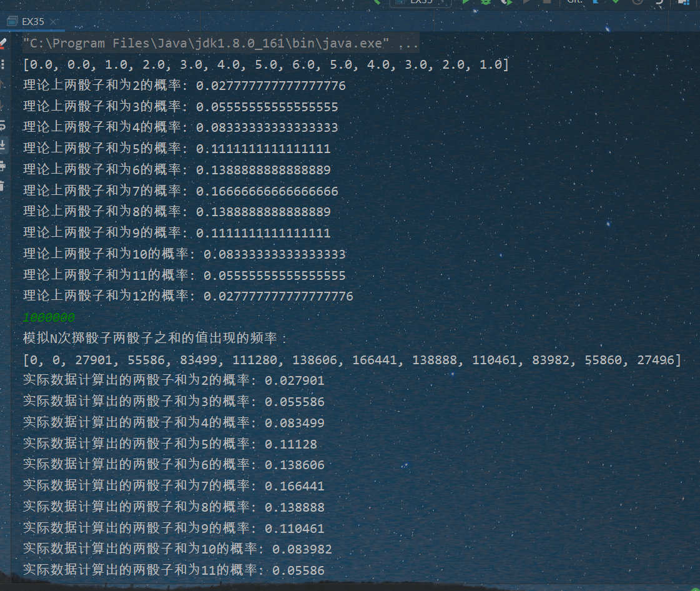This screenshot has width=700, height=591.
Task: Click the array line starting [0.0, 0.0, 1.0
Action: [x=266, y=65]
